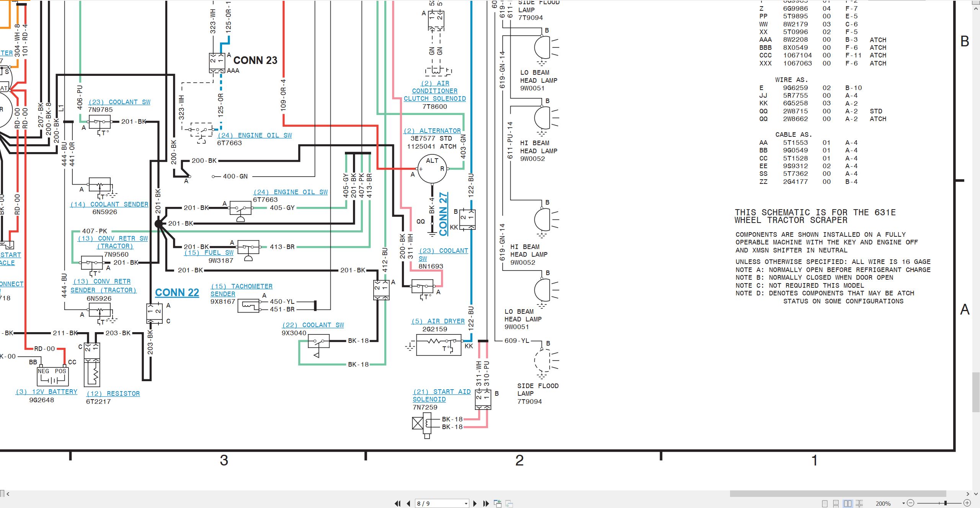
Task: Click the CABLE AS. table heading
Action: [794, 134]
